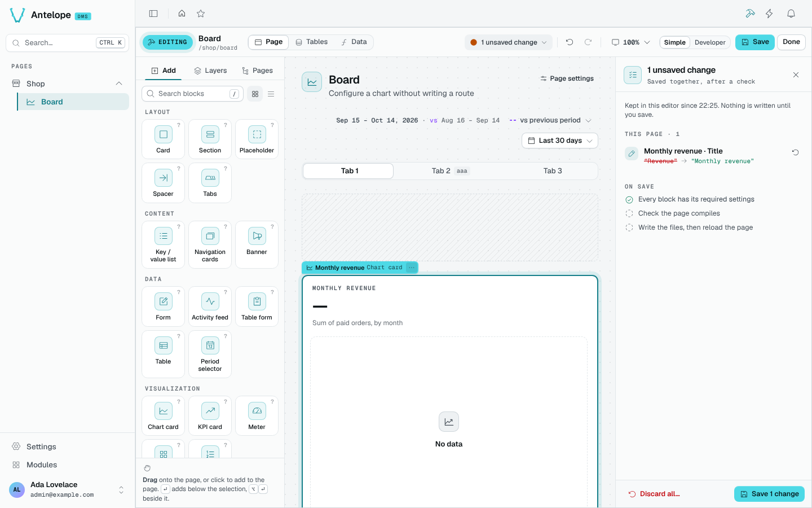
Task: Select Developer editor mode
Action: tap(710, 42)
